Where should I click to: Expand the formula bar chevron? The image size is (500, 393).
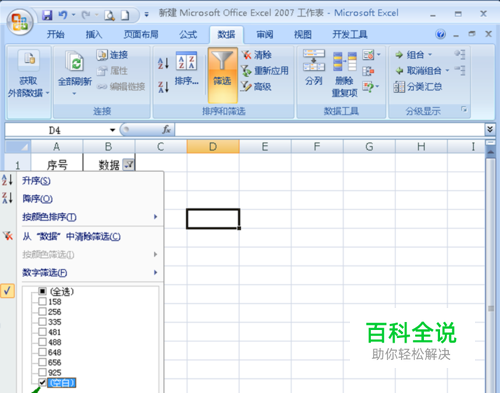tap(490, 129)
